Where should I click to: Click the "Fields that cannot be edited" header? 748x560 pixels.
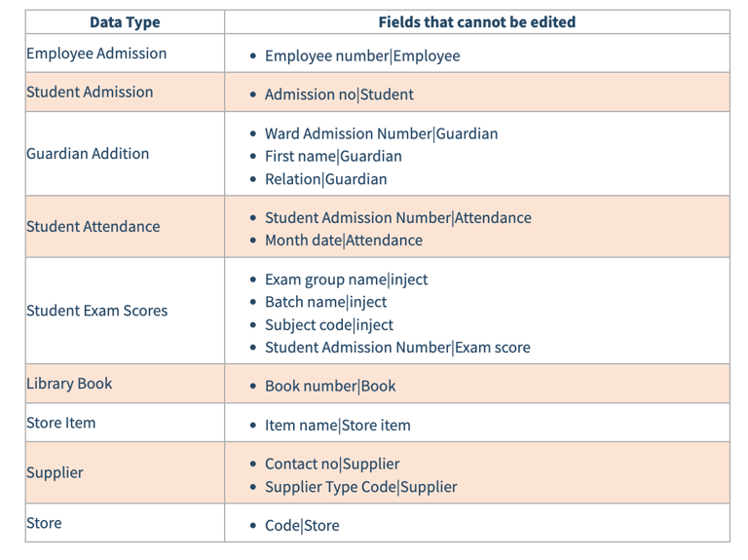pos(476,22)
